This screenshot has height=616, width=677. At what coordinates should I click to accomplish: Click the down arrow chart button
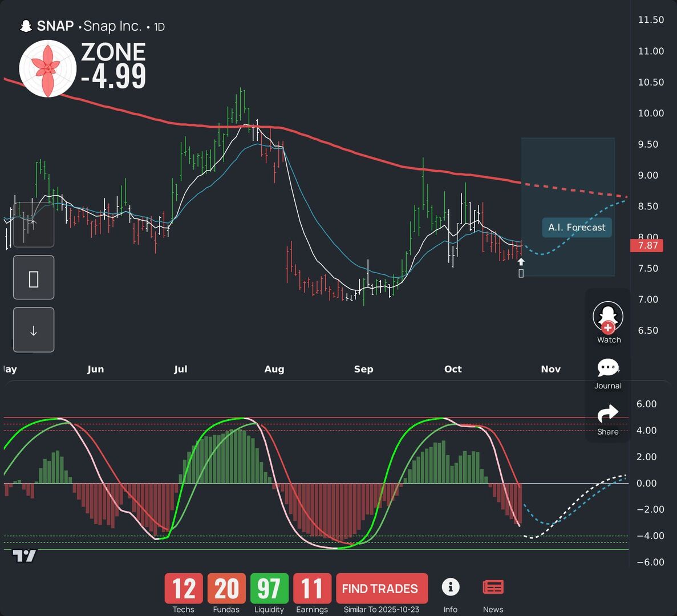point(34,330)
